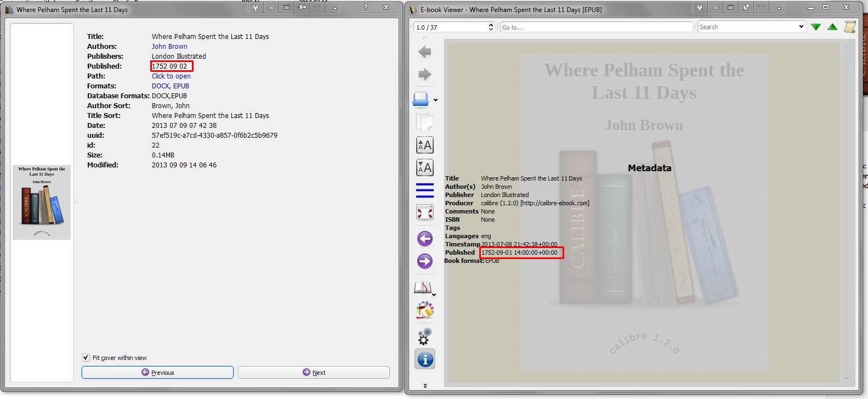Show the Table of Contents with blue lines icon
This screenshot has height=399, width=868.
[x=425, y=190]
